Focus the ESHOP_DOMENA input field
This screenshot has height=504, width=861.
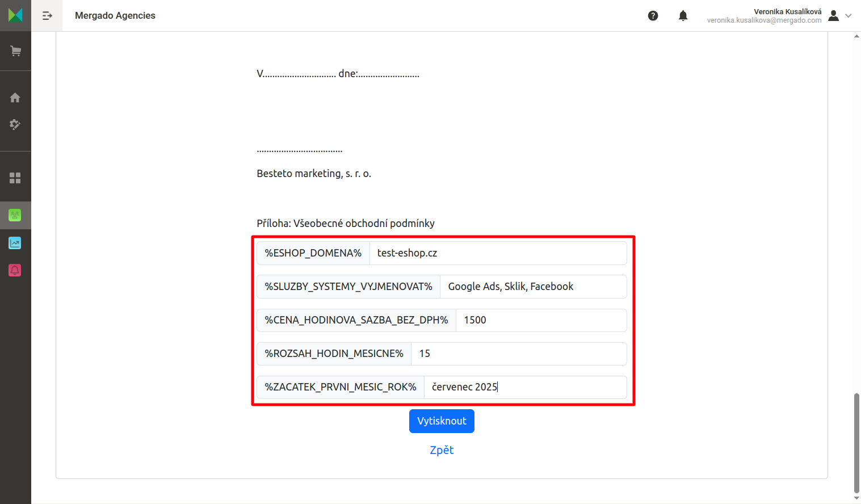click(498, 253)
